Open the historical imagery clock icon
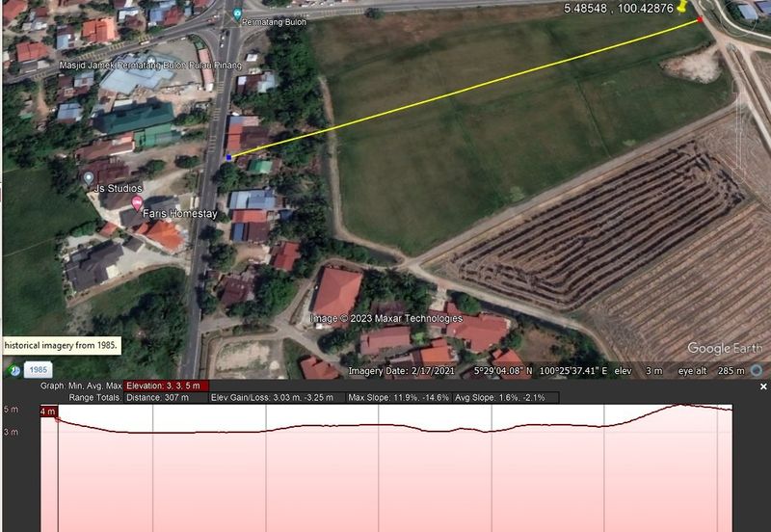Viewport: 771px width, 532px height. [x=15, y=371]
